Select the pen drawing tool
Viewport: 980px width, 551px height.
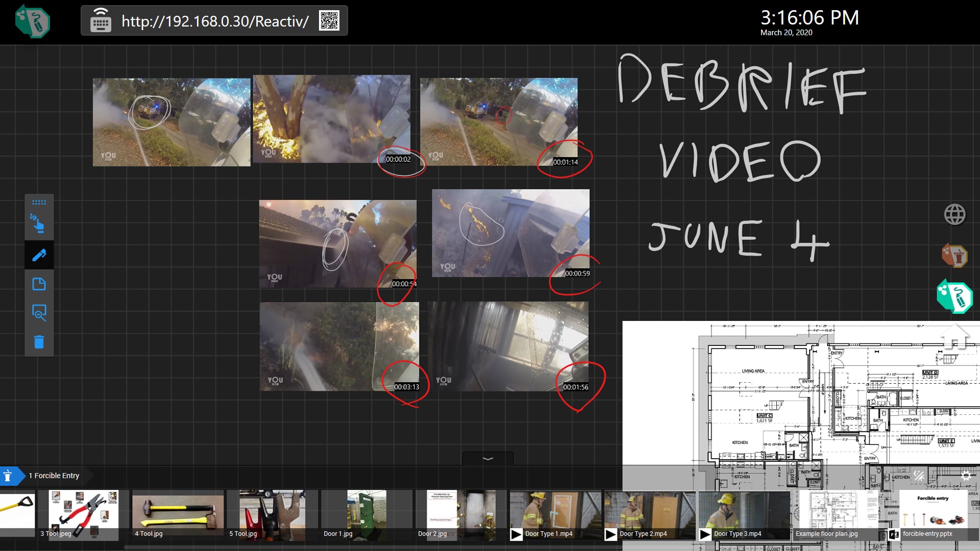pos(39,255)
